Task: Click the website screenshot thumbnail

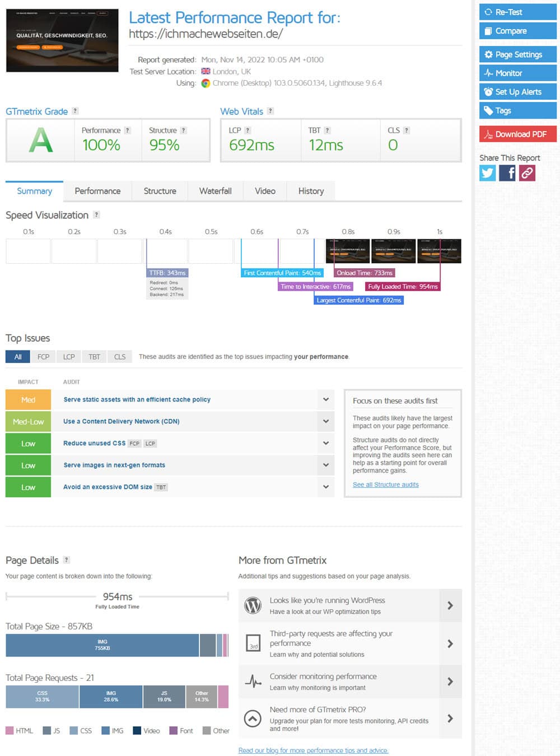Action: 62,40
